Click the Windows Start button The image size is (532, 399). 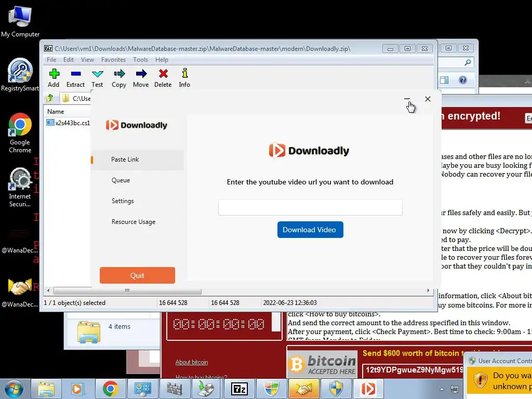point(14,389)
